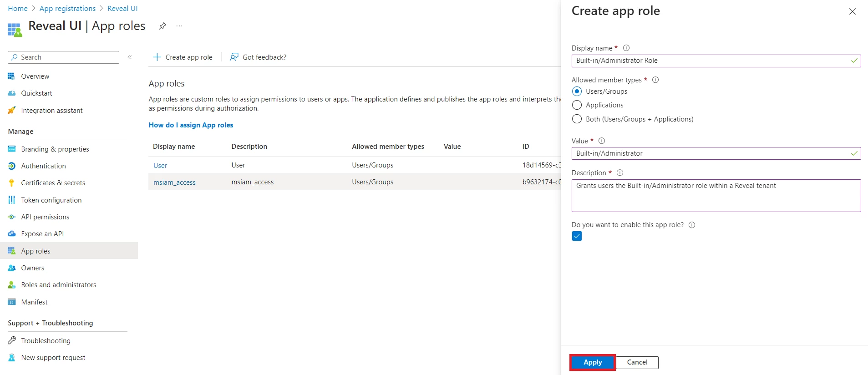Open the How do I assign App roles link
The image size is (868, 375).
[191, 125]
